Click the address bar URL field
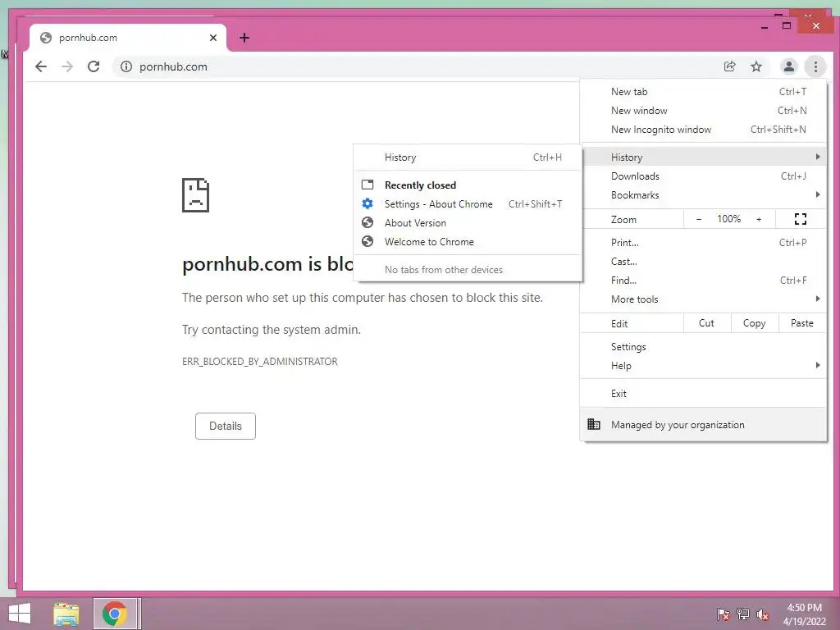Viewport: 840px width, 630px height. (418, 66)
